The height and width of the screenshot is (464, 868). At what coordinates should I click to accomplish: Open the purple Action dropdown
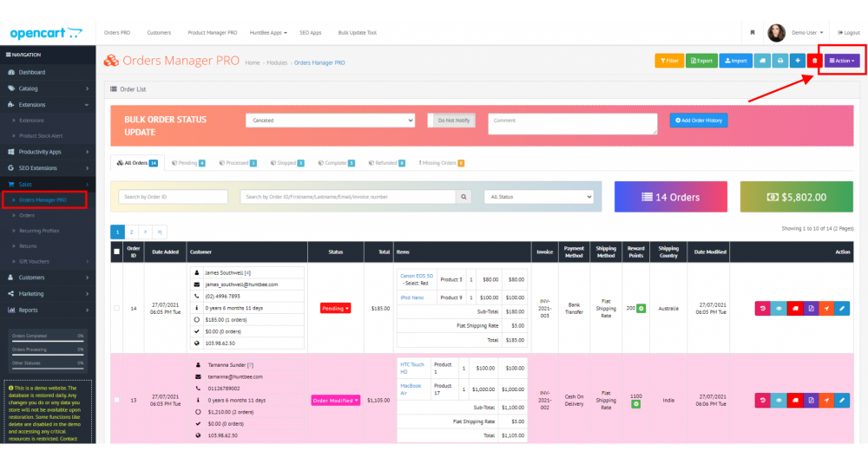coord(842,61)
